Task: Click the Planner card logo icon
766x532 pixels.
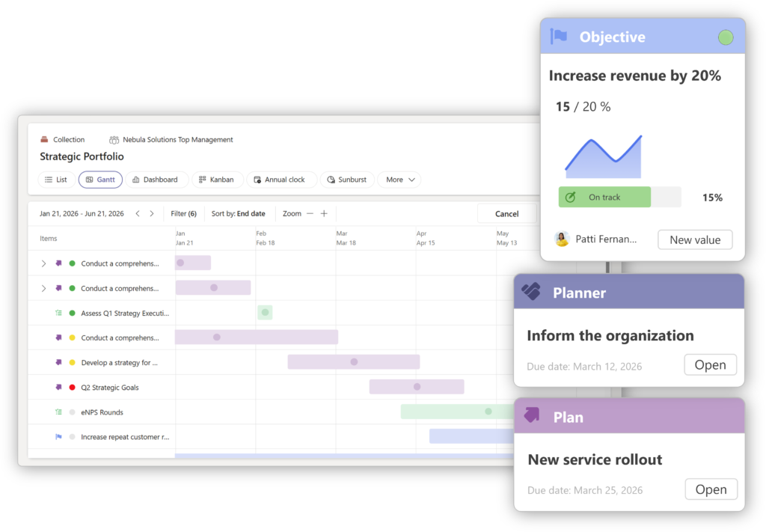Action: (x=531, y=293)
